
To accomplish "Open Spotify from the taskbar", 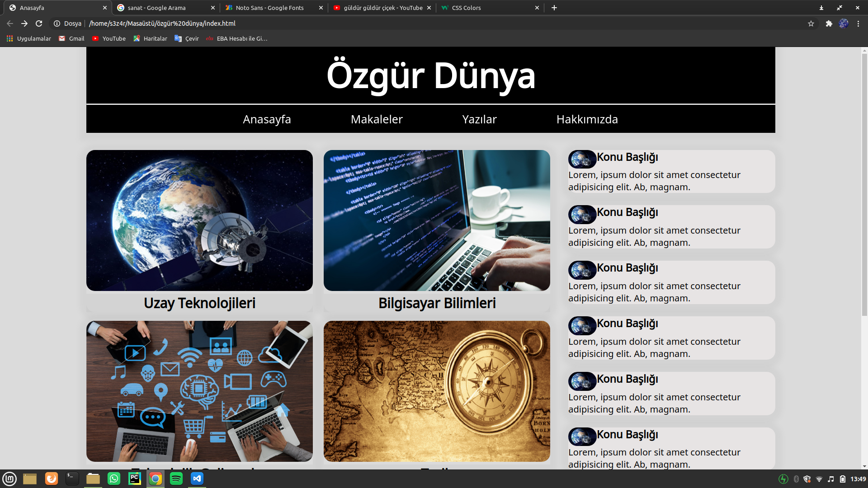I will coord(176,479).
